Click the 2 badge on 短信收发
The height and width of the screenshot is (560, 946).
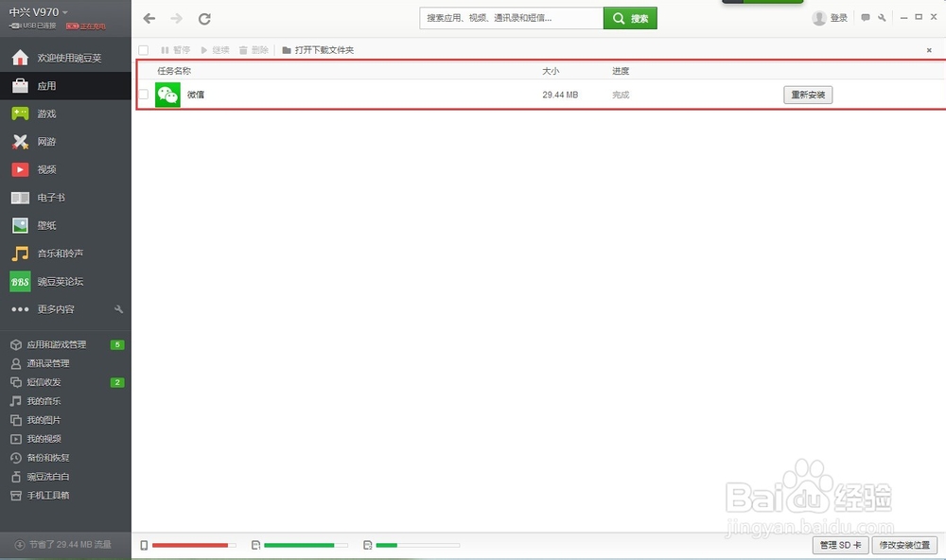(117, 382)
